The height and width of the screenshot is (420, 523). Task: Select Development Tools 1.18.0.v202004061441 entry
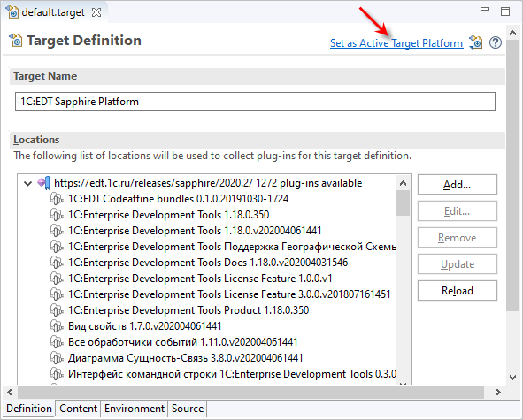(x=195, y=231)
